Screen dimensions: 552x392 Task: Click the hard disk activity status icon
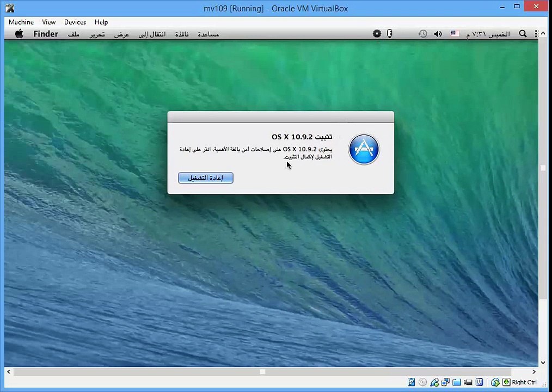coord(411,382)
